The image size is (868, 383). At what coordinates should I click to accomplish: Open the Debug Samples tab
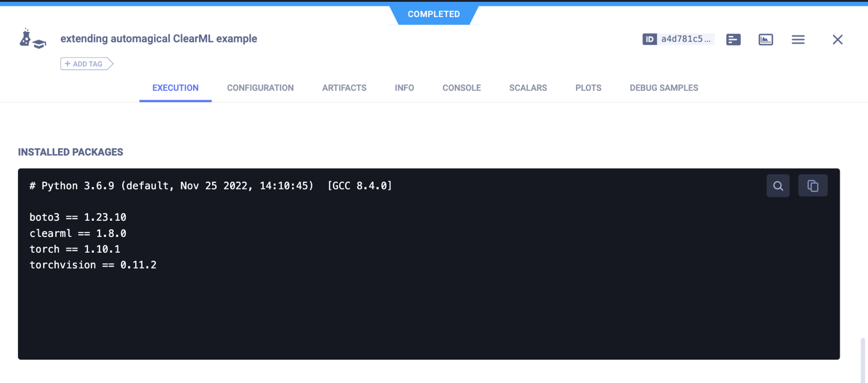click(x=664, y=88)
